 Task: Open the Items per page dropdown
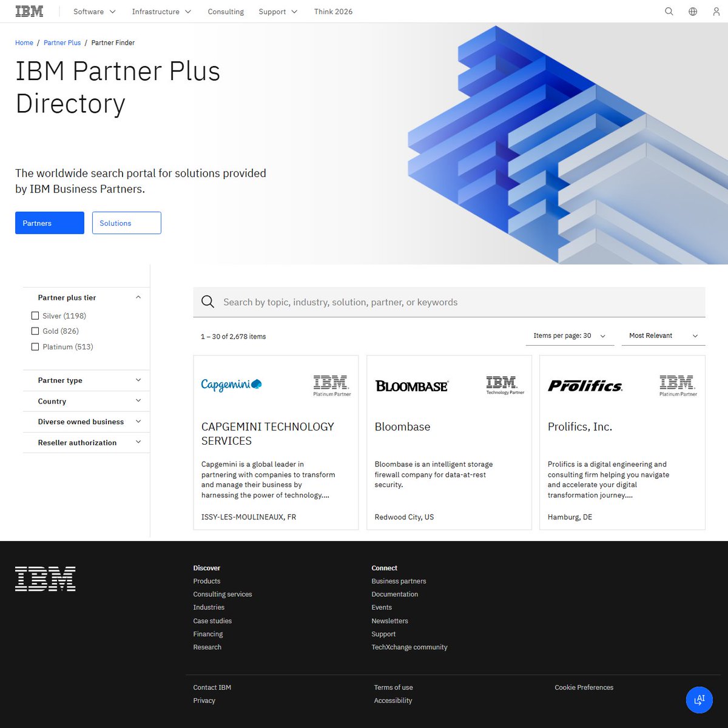570,335
